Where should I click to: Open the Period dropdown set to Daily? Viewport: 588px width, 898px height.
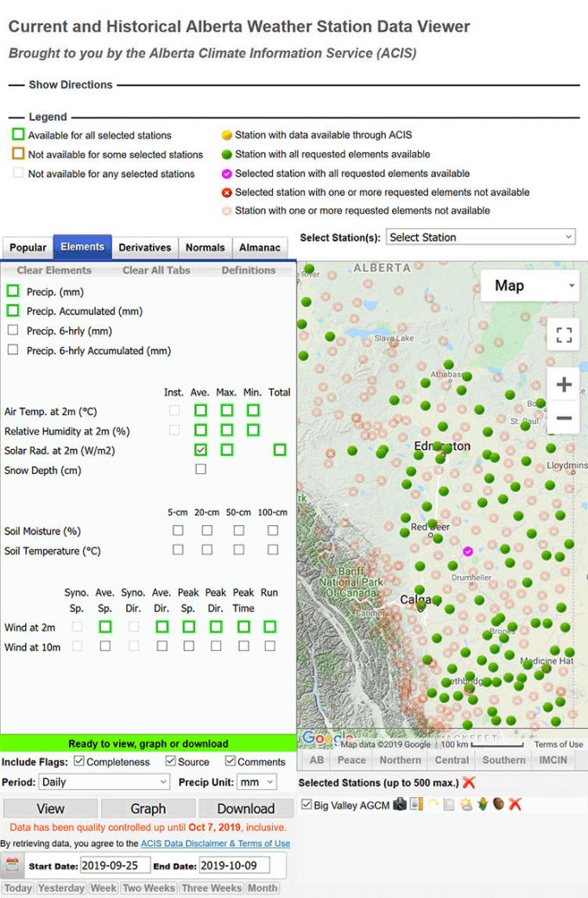pos(104,781)
